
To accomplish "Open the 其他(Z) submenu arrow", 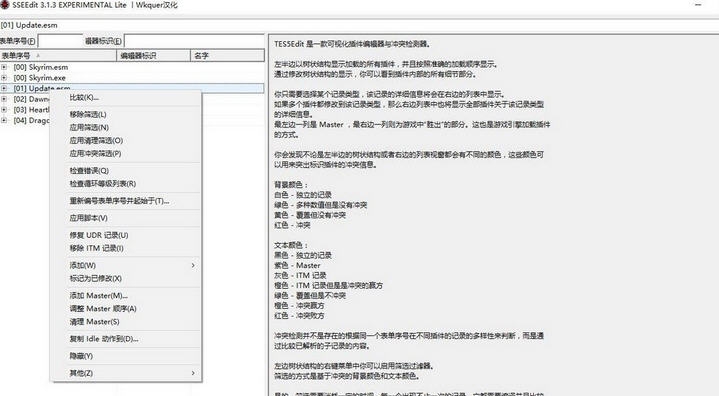I will click(193, 373).
